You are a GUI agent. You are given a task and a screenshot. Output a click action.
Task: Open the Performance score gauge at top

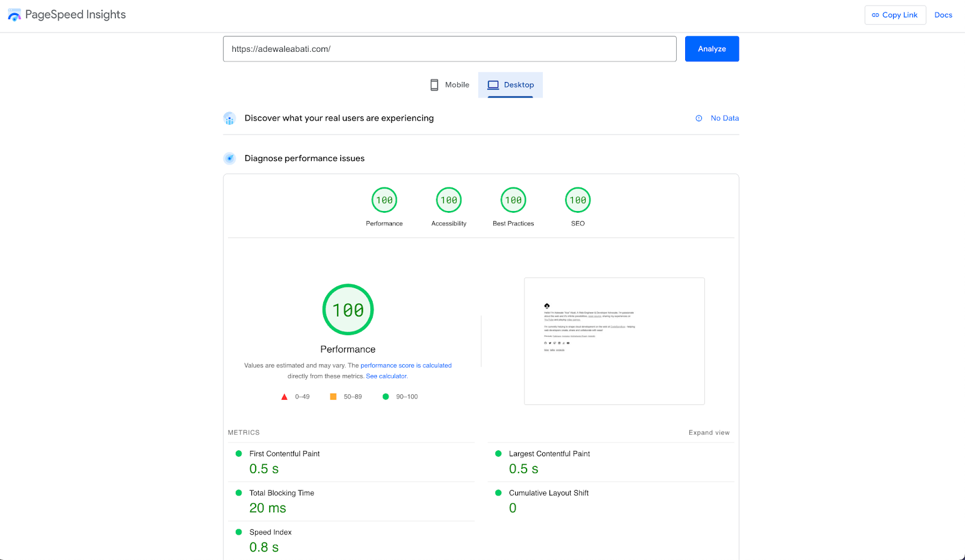(384, 200)
